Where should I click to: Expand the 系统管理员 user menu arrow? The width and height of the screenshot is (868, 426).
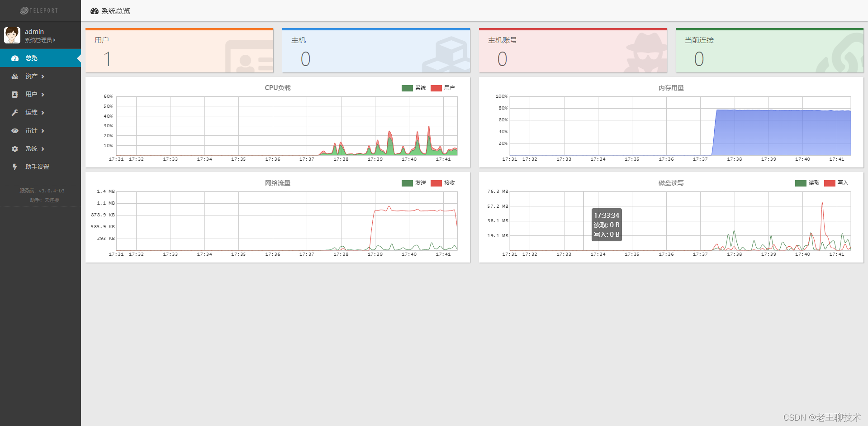pos(54,40)
